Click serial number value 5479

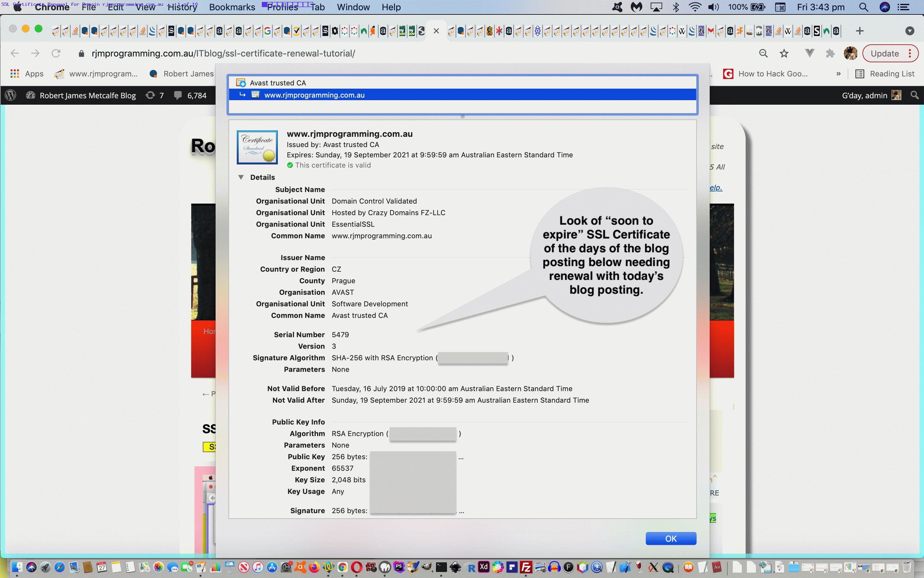click(x=340, y=335)
